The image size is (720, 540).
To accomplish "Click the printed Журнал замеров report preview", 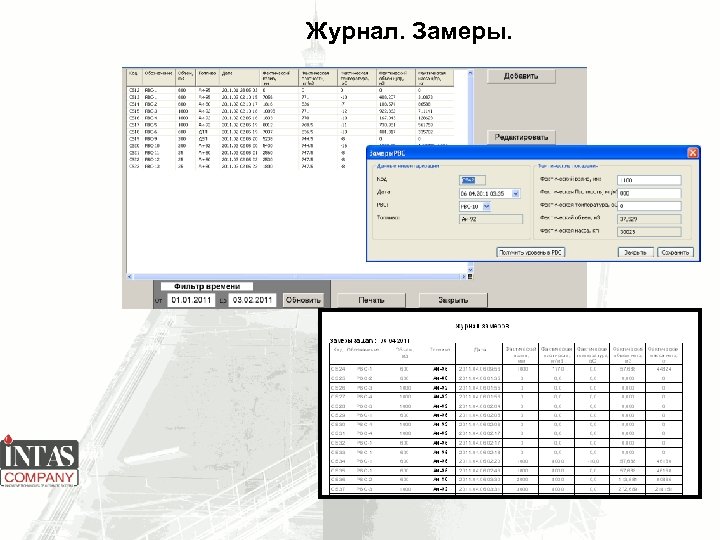I will 510,403.
